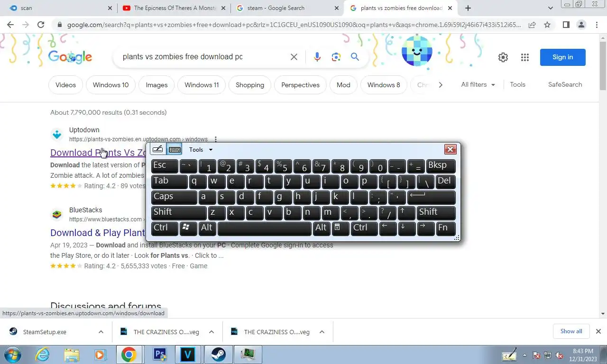
Task: Toggle right Alt key on virtual keyboard
Action: click(x=321, y=228)
